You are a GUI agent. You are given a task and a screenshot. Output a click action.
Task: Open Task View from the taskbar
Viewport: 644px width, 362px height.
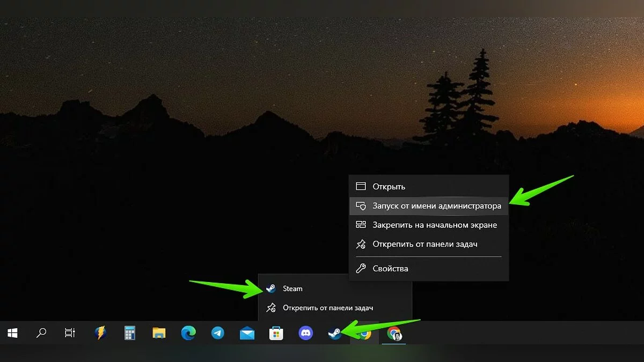(70, 333)
